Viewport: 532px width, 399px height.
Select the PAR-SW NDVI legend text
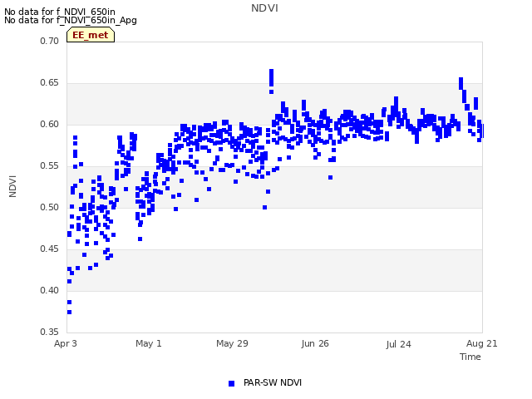pos(273,382)
